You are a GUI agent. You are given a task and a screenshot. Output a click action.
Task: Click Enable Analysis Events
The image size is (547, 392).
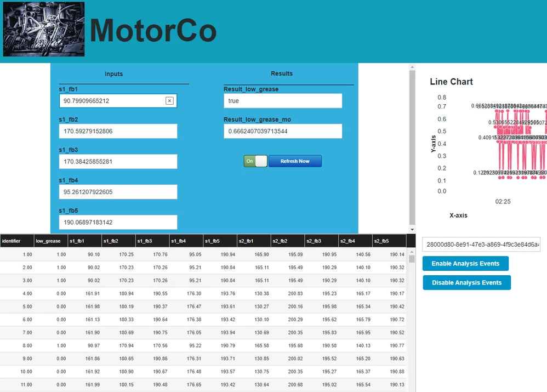click(x=465, y=264)
